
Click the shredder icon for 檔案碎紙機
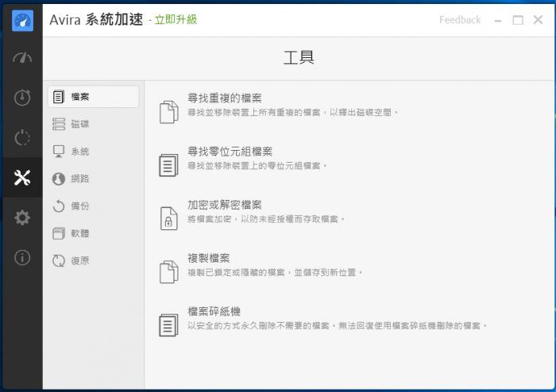coord(168,325)
